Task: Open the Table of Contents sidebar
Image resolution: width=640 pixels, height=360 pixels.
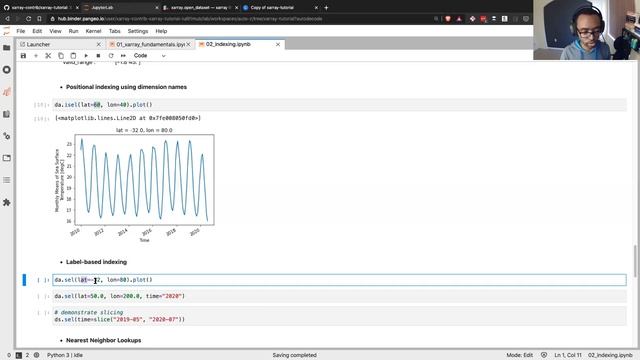Action: coord(7,180)
